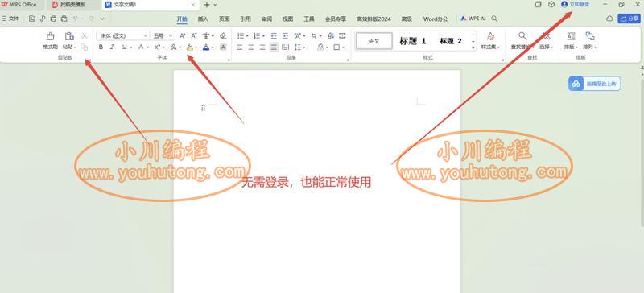Switch to the Insert ribbon tab
The height and width of the screenshot is (293, 644).
coord(203,19)
